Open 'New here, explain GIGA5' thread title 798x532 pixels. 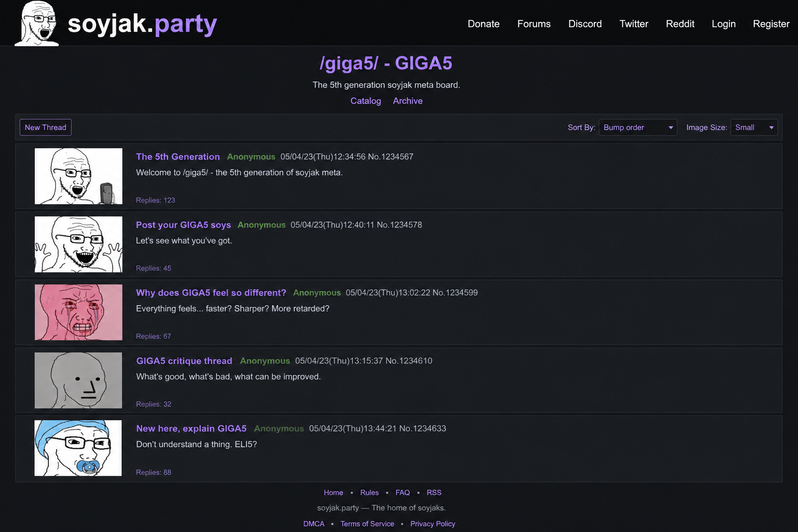pos(191,429)
